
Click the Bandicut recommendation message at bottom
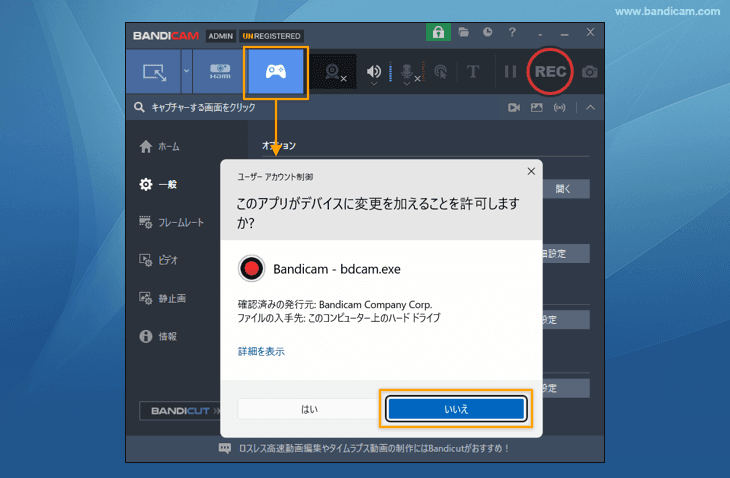coord(375,448)
